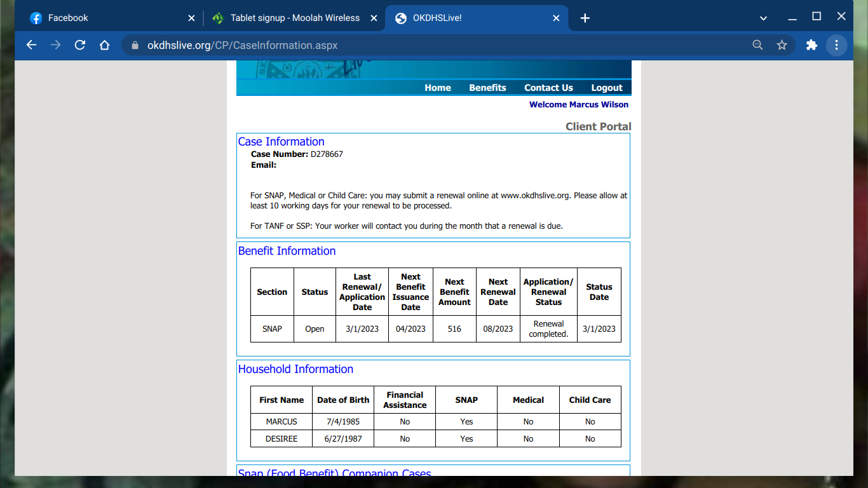Open the Home menu item
The width and height of the screenshot is (868, 488).
(438, 88)
